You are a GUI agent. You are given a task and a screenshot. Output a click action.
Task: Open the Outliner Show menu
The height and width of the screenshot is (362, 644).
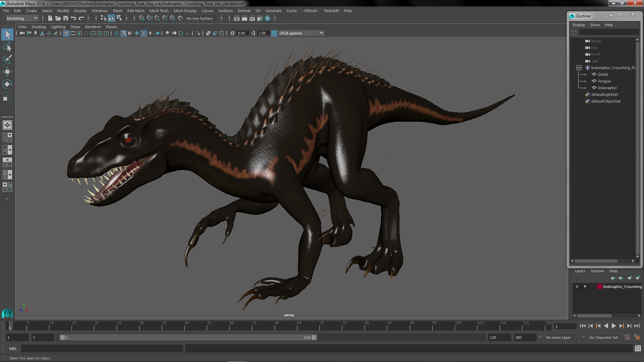click(595, 25)
